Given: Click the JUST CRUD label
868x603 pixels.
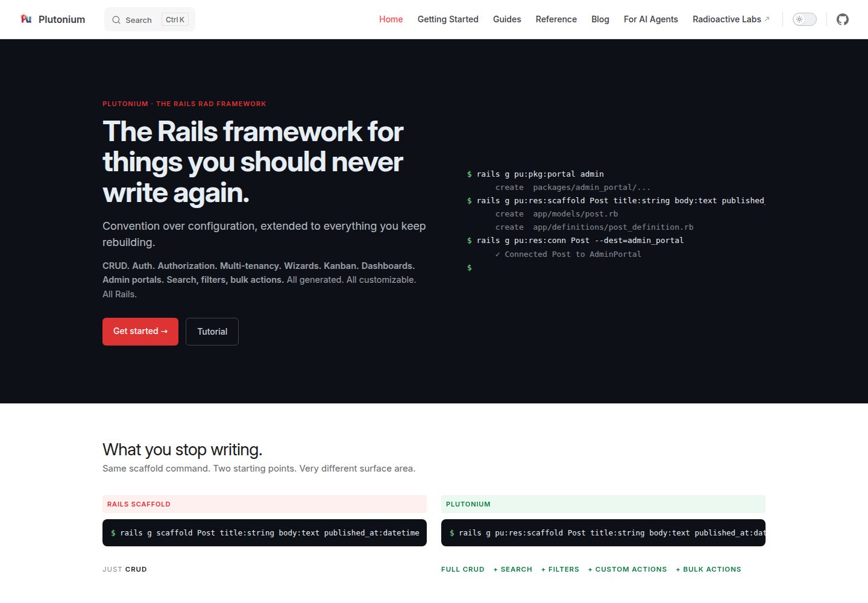Looking at the screenshot, I should [x=125, y=569].
